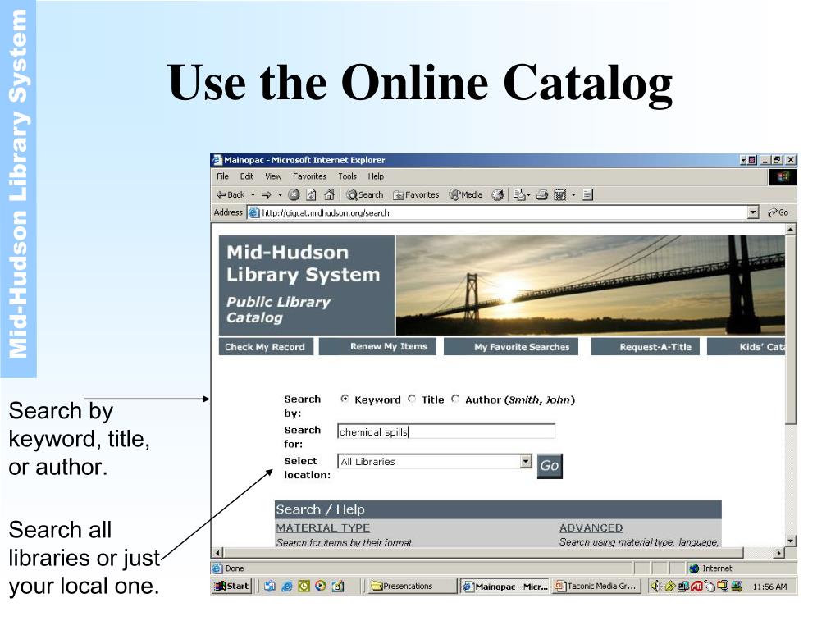
Task: Switch to Mainopac taskbar window
Action: tap(504, 586)
